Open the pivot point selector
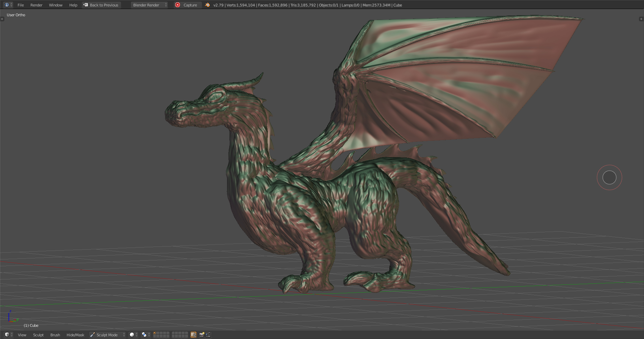The height and width of the screenshot is (339, 644). click(x=146, y=335)
